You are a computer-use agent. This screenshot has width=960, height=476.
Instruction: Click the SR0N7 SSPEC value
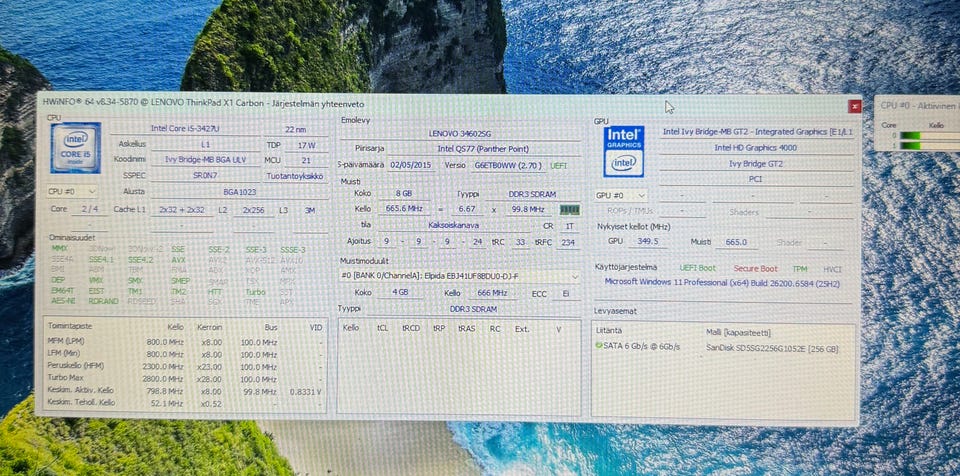pyautogui.click(x=204, y=175)
